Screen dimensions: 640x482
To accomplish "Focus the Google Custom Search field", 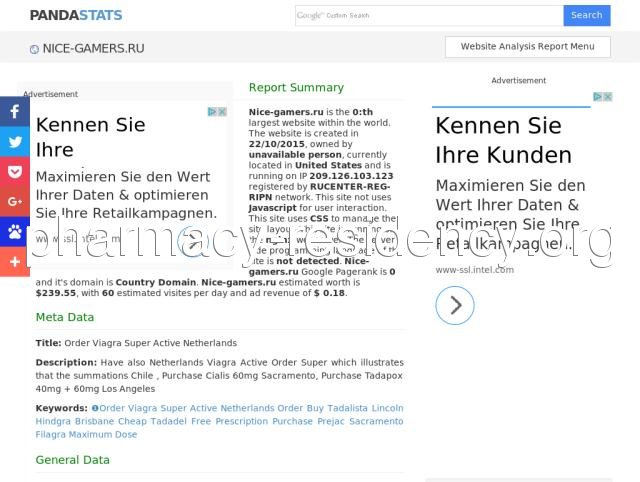I will click(x=429, y=16).
